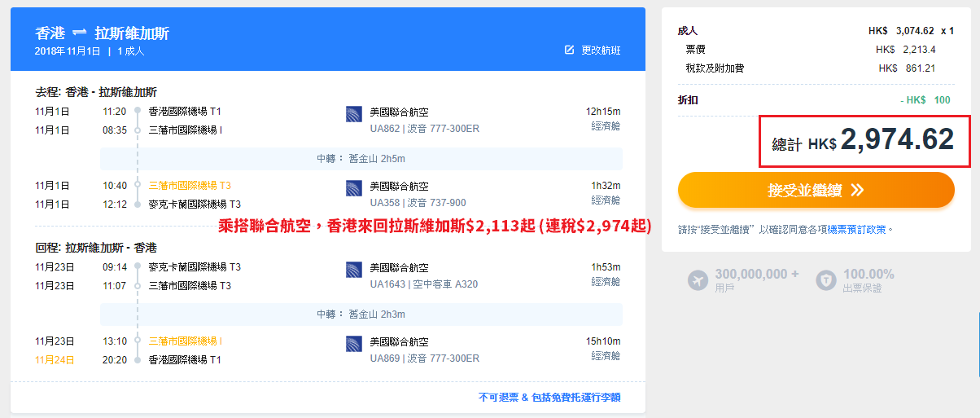Click 麥克卡蘭國際機場 T3 arrival at 12:12
This screenshot has height=418, width=980.
tap(195, 204)
